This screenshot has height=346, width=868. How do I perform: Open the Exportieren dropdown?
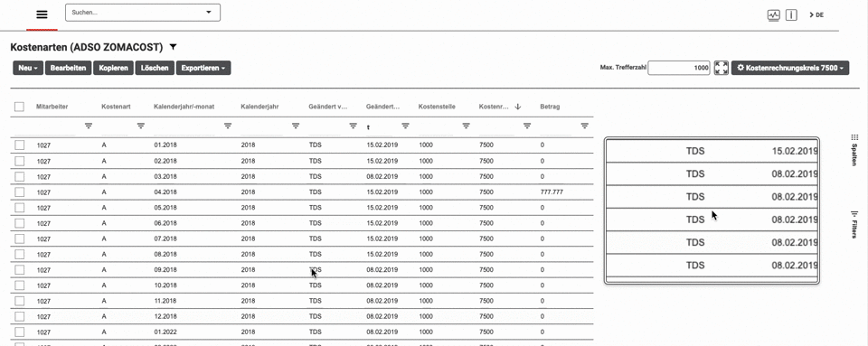pos(203,68)
